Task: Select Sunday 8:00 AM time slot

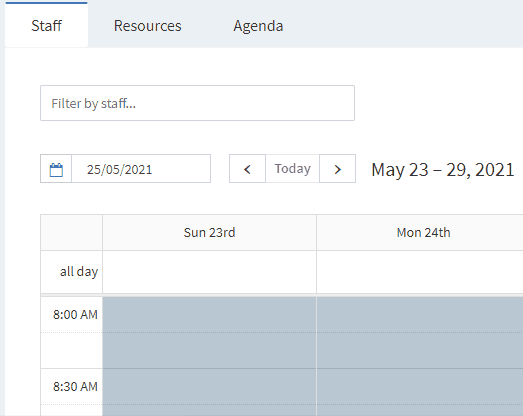Action: tap(209, 315)
